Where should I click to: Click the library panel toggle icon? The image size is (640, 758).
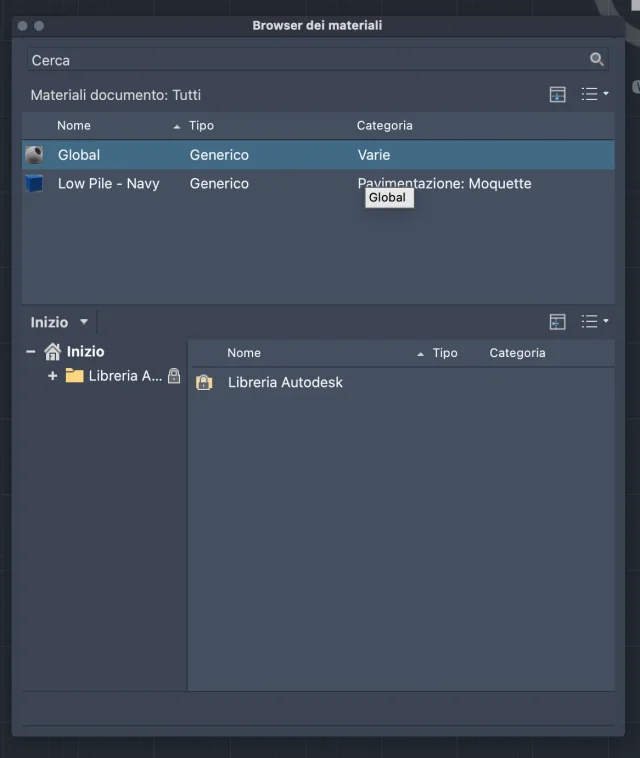click(x=558, y=321)
